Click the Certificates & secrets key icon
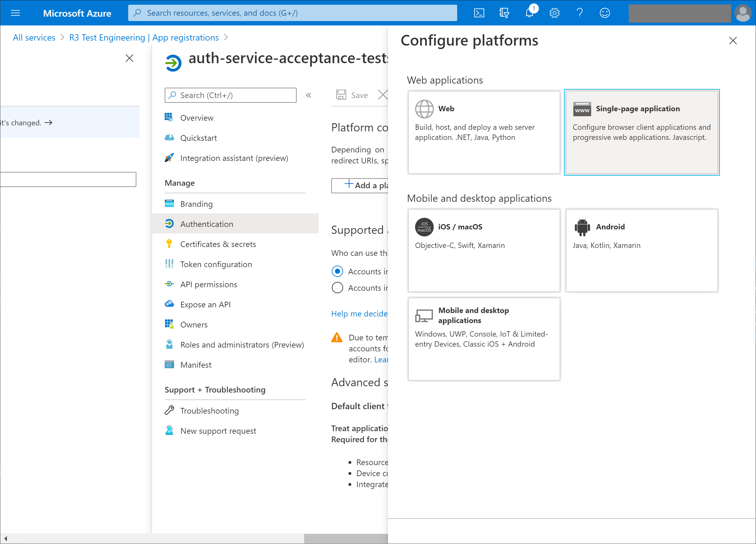The height and width of the screenshot is (544, 756). click(169, 244)
